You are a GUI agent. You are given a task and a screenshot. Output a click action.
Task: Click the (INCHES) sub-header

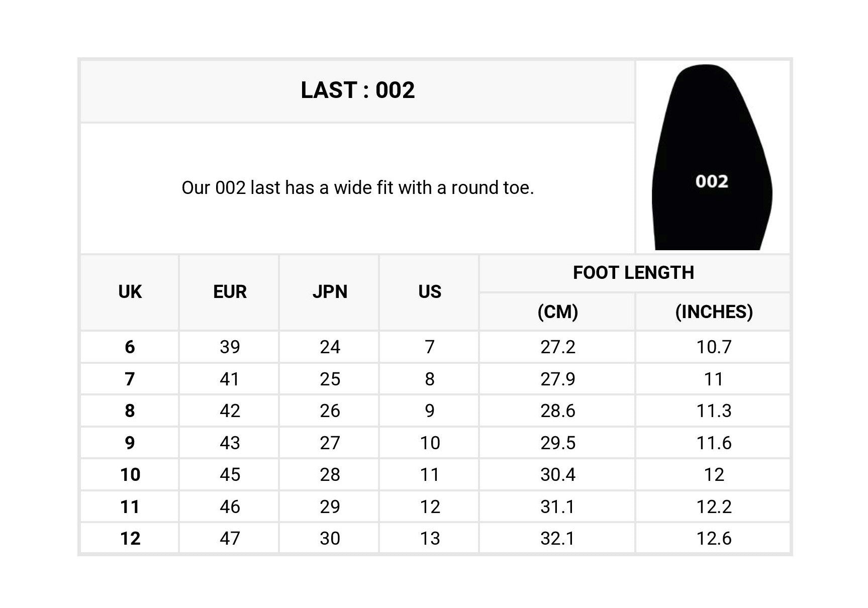714,312
